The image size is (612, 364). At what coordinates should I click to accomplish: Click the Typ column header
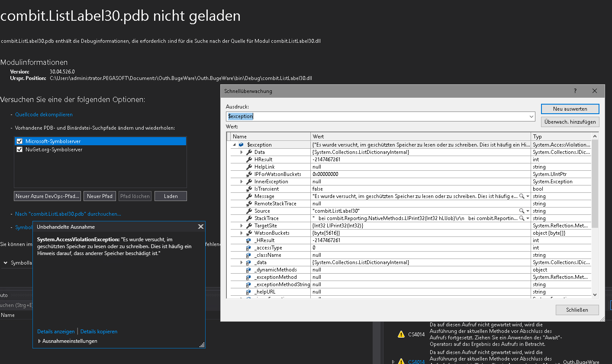(x=561, y=137)
